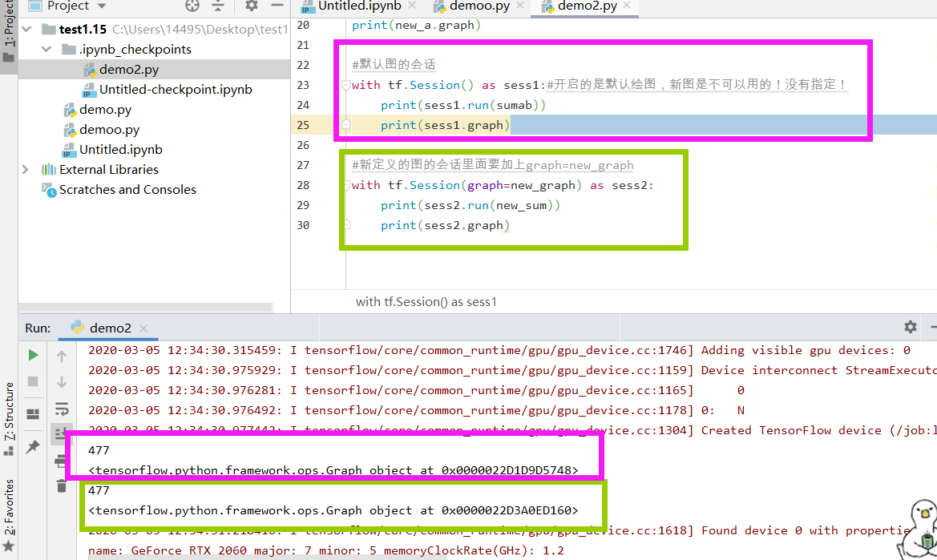This screenshot has height=560, width=937.
Task: Click the Stop process square icon
Action: tap(33, 381)
